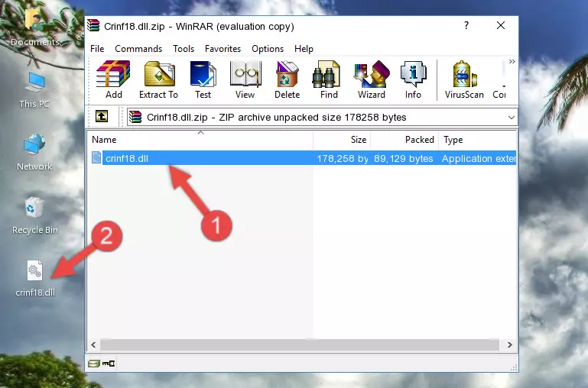
Task: Click archive icon in address bar
Action: (x=135, y=117)
